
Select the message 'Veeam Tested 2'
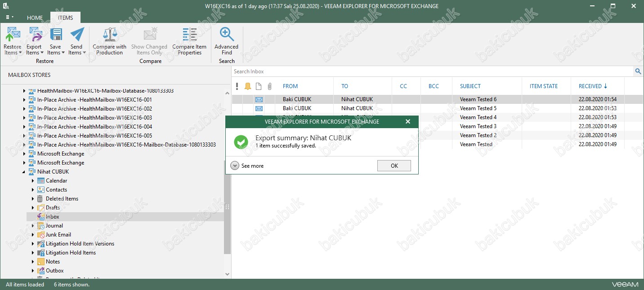tap(478, 135)
